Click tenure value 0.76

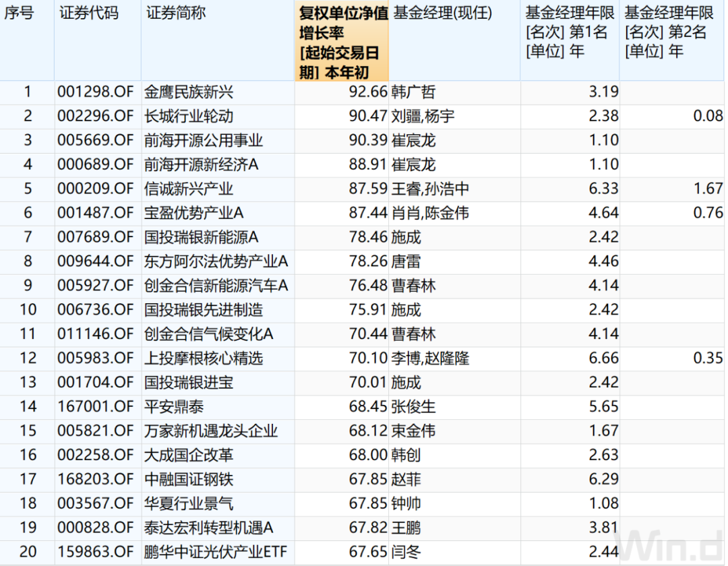[x=708, y=213]
